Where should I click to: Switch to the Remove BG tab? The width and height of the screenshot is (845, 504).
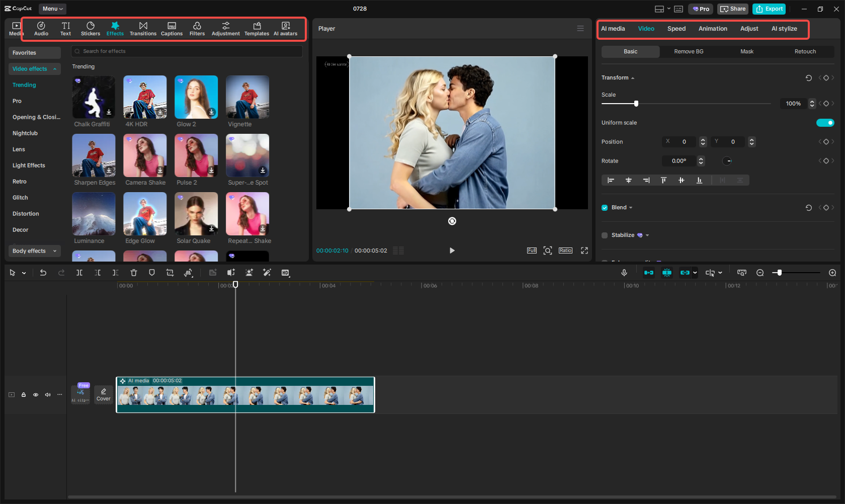688,51
